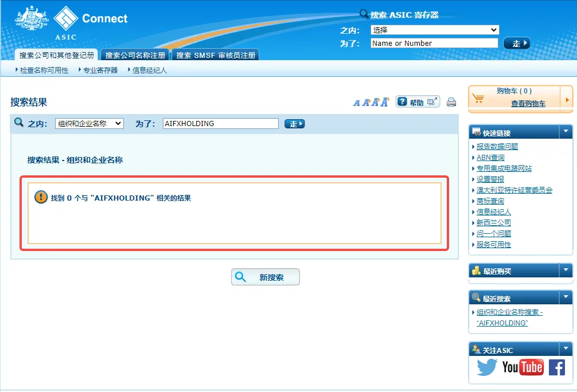The image size is (577, 392).
Task: Select the 搜索 SMSF 审核员注册 tab
Action: [x=216, y=55]
